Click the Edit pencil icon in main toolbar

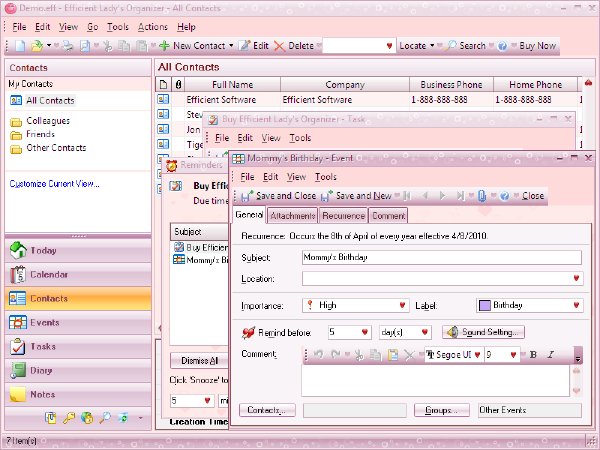point(245,46)
